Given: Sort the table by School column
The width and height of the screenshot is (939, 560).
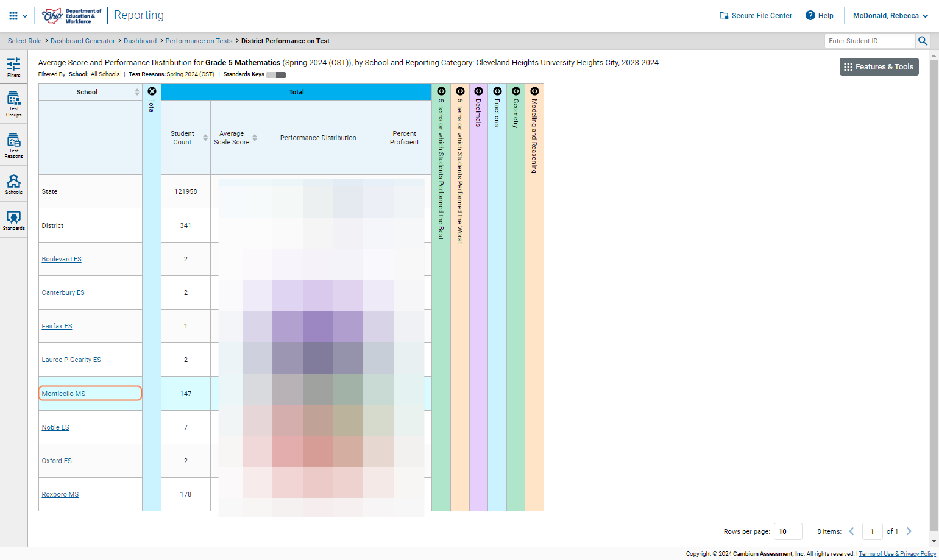Looking at the screenshot, I should point(137,92).
